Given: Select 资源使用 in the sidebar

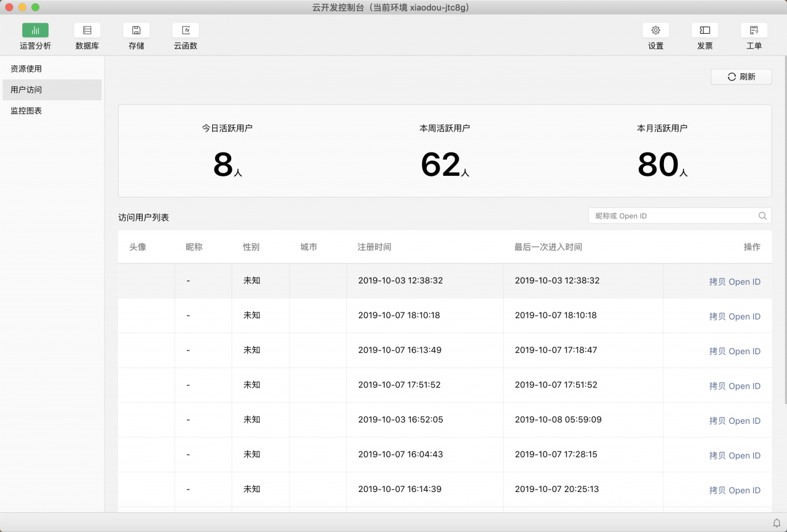Looking at the screenshot, I should tap(26, 69).
